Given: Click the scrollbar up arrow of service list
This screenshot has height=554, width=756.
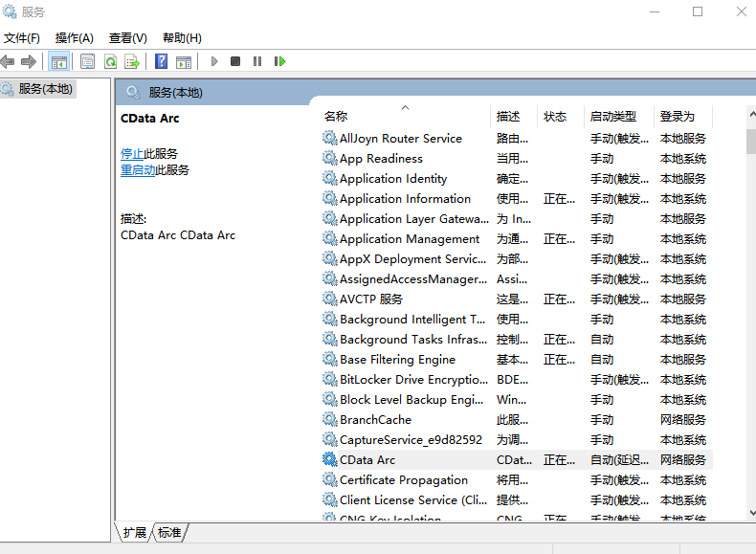Looking at the screenshot, I should [x=751, y=114].
